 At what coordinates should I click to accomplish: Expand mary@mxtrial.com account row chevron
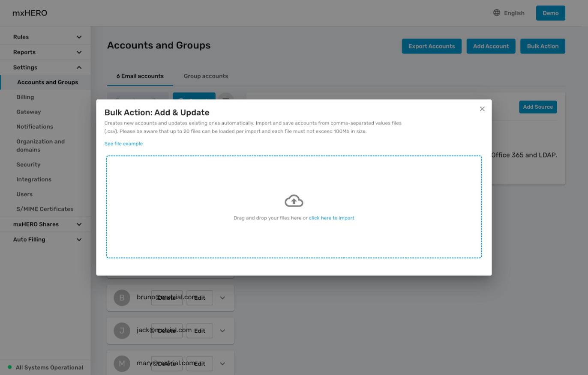point(222,363)
